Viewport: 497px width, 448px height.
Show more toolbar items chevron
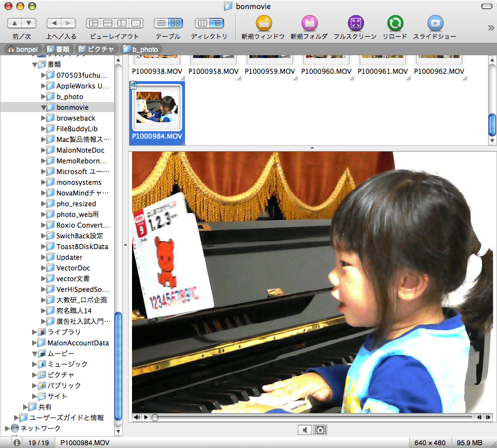pyautogui.click(x=491, y=28)
